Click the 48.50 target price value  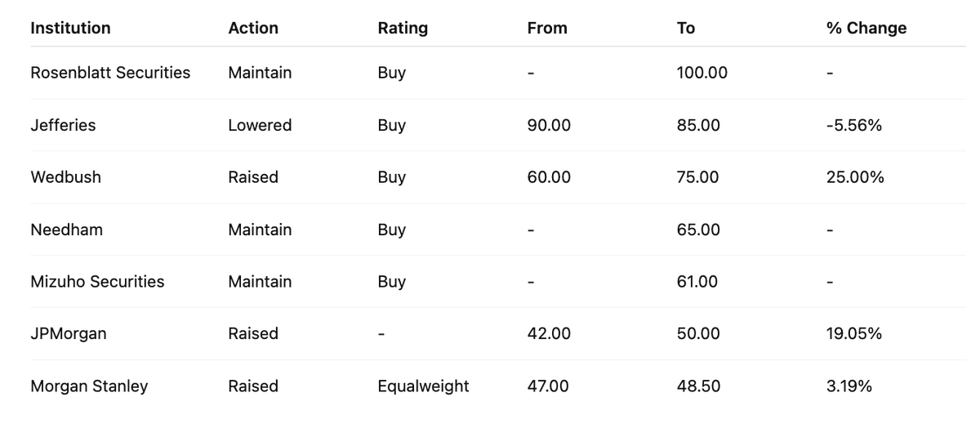[699, 386]
